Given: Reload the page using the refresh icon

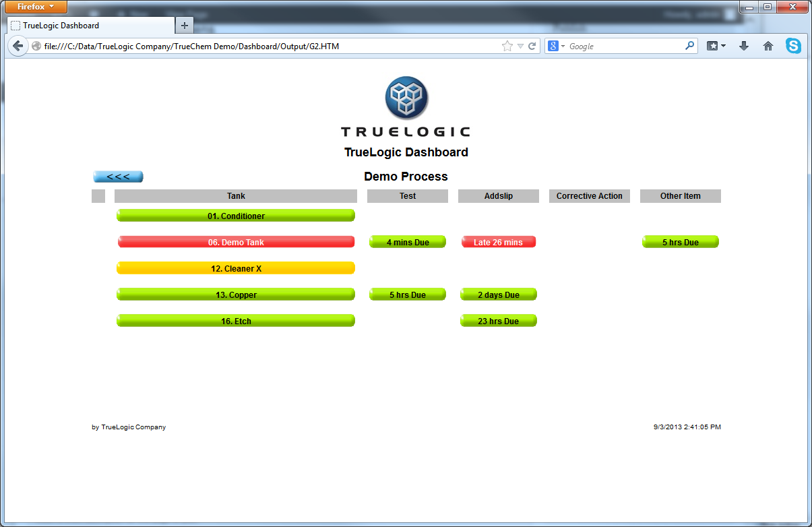Looking at the screenshot, I should [x=532, y=46].
